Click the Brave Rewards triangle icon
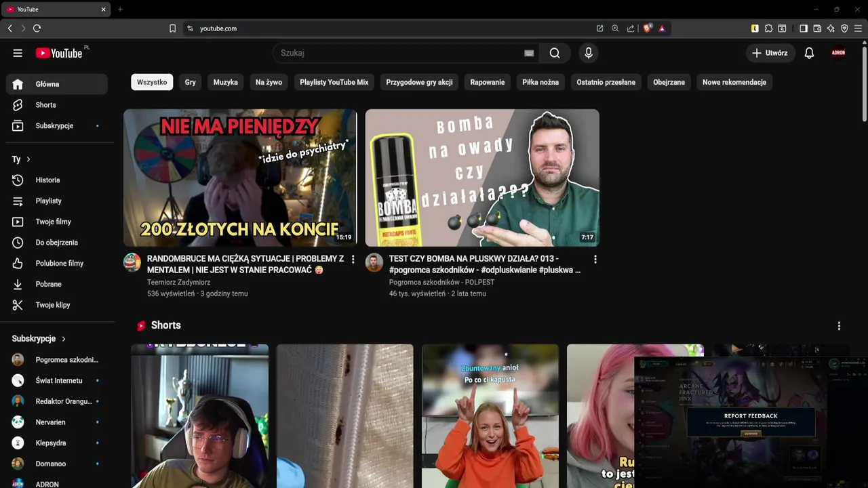This screenshot has width=868, height=488. pyautogui.click(x=662, y=28)
